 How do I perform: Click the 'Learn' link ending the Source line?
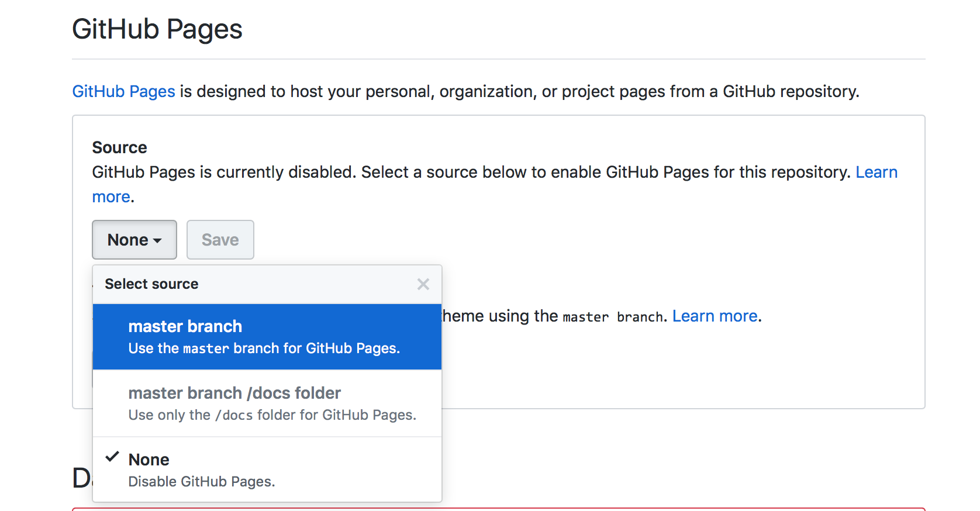876,172
